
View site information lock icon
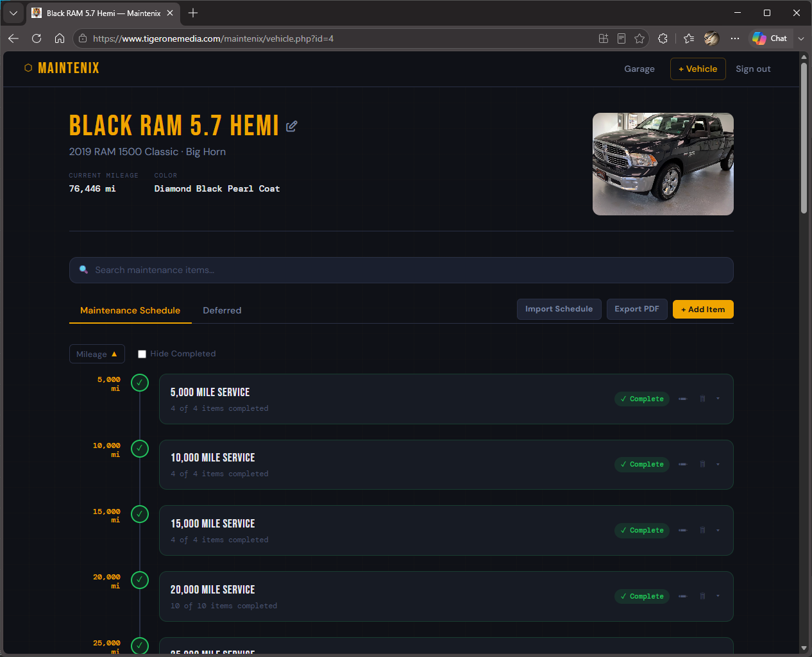[83, 38]
